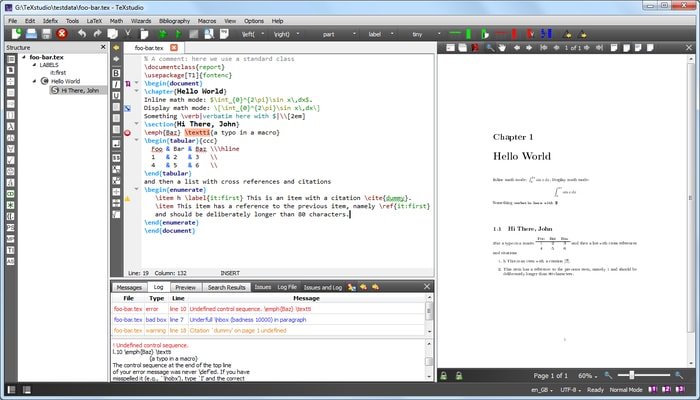
Task: Click the user icon next to Issues and Log
Action: (x=352, y=287)
